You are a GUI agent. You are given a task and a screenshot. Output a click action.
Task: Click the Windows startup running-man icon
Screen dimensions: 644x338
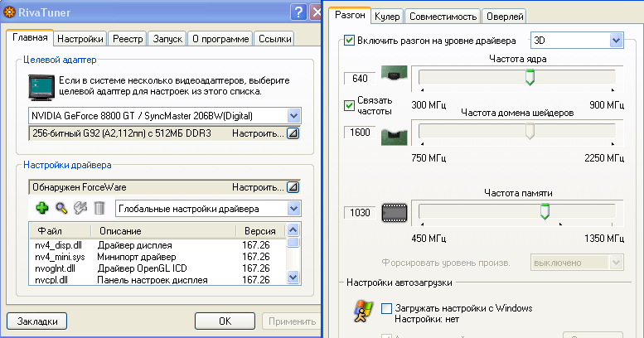click(364, 311)
